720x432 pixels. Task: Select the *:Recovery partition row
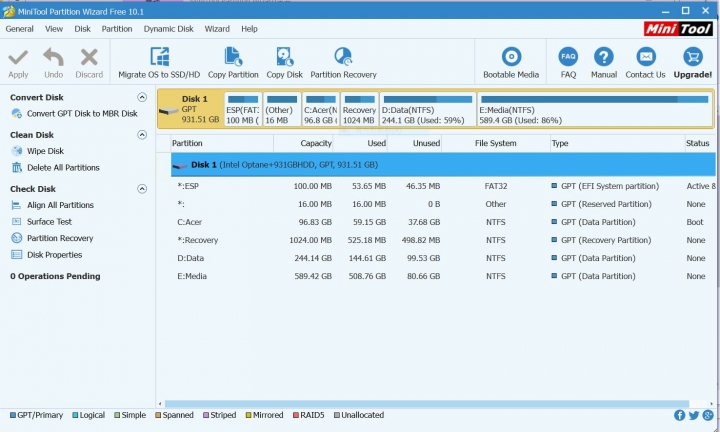click(x=443, y=240)
